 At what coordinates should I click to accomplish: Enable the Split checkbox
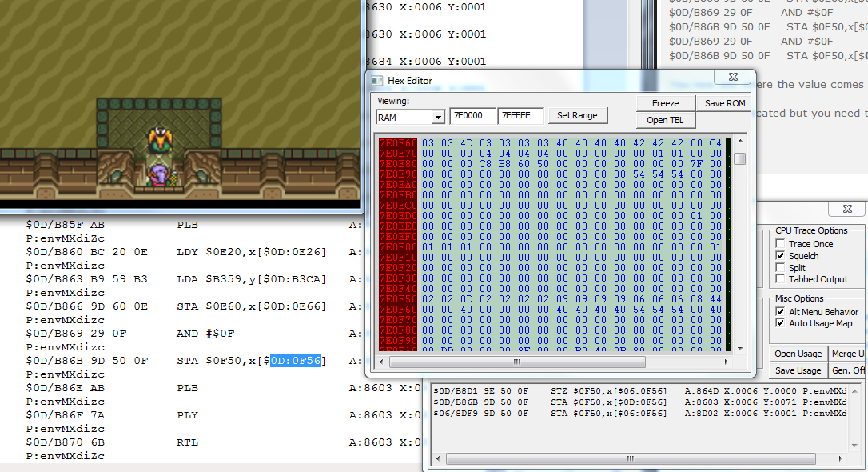(x=780, y=267)
